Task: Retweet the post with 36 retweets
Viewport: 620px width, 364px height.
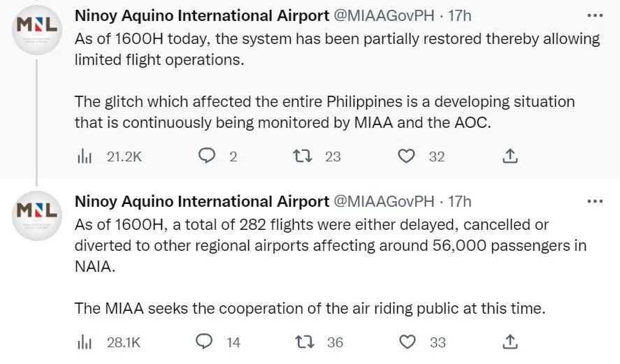Action: 304,342
